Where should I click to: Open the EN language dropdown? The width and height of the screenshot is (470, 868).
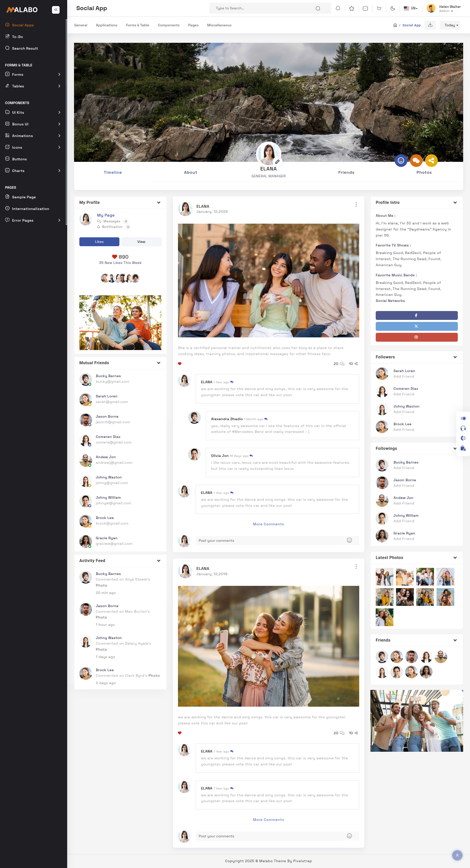[x=411, y=8]
